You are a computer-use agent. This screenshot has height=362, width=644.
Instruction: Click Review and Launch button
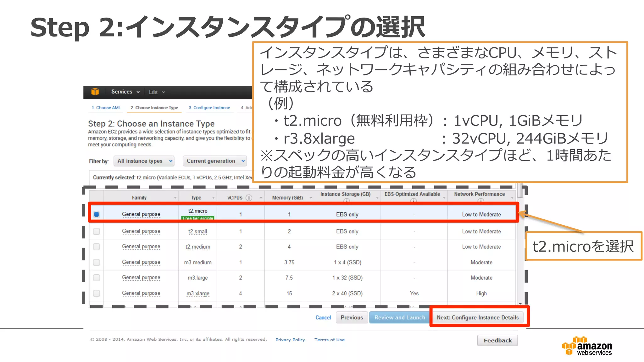[399, 317]
